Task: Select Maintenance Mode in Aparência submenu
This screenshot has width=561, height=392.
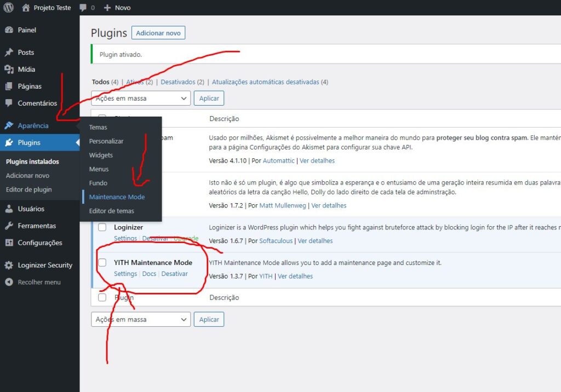Action: click(x=117, y=197)
